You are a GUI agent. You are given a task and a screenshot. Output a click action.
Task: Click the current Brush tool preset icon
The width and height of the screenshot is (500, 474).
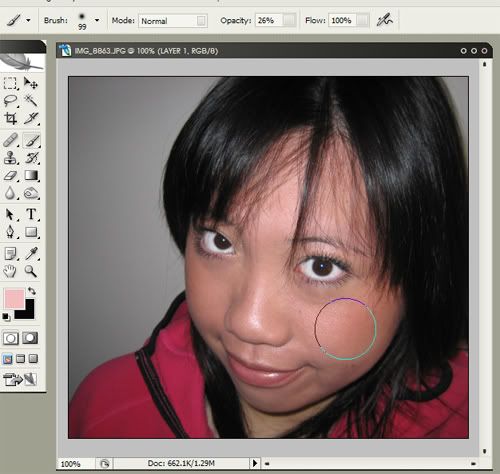click(x=14, y=20)
